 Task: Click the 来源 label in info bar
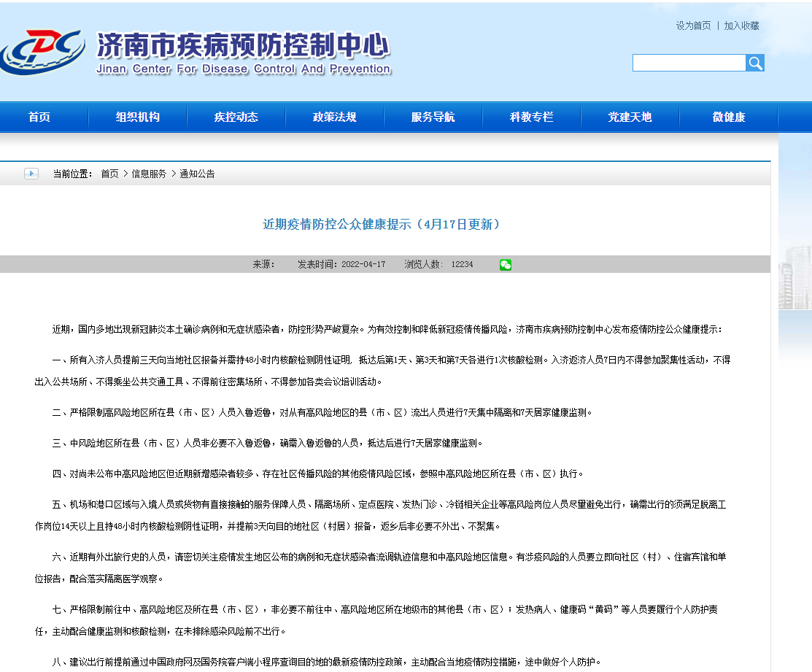(x=263, y=265)
